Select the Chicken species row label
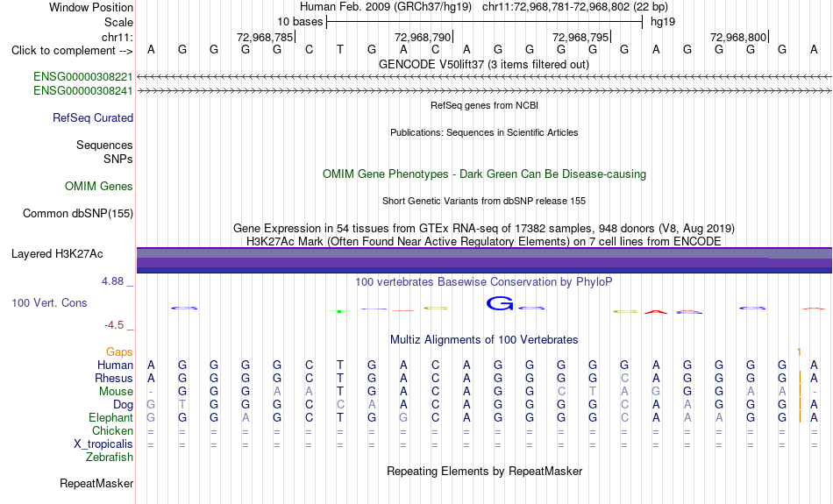833x504 pixels. (x=112, y=430)
